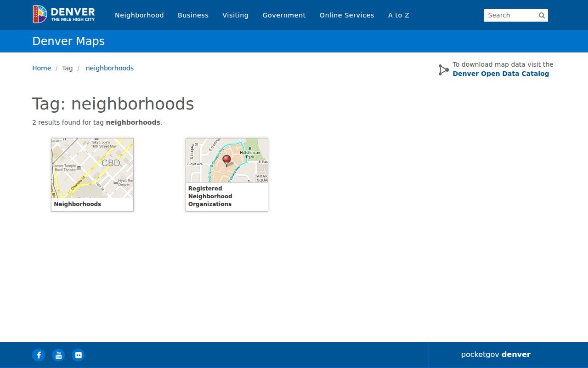Open the Neighborhoods map thumbnail

tap(92, 168)
